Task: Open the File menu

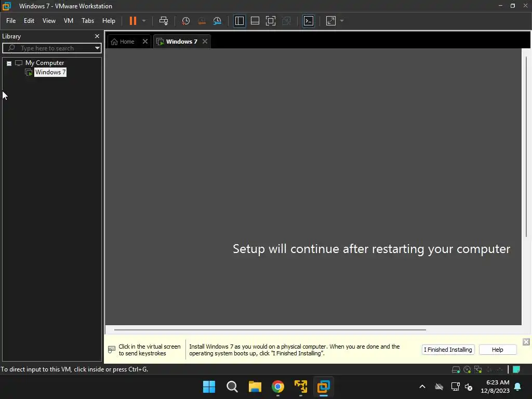Action: point(11,21)
